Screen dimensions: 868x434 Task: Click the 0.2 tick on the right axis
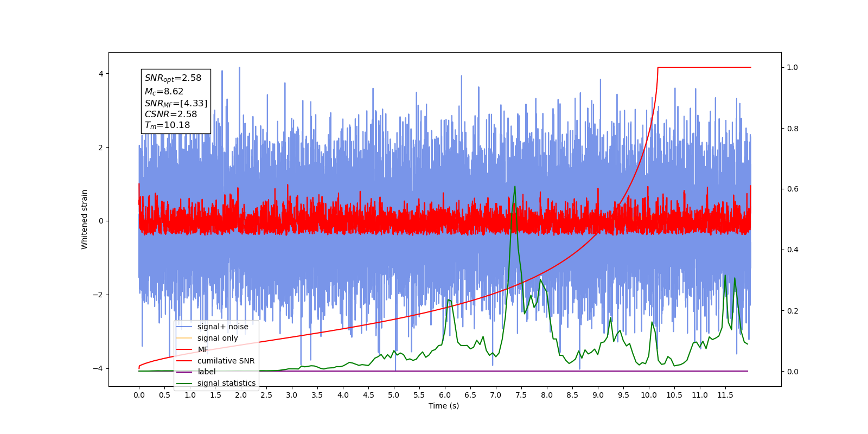793,311
